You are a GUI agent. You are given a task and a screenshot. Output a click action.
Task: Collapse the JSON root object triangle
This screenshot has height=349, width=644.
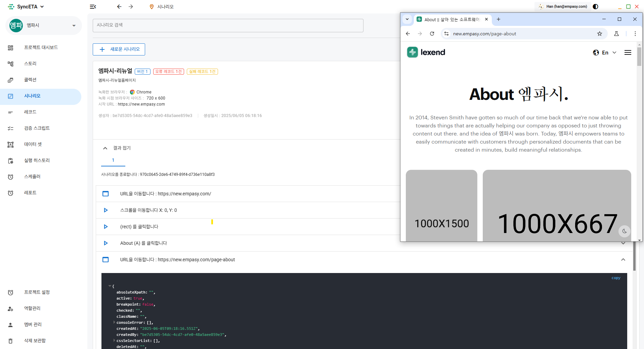point(110,286)
